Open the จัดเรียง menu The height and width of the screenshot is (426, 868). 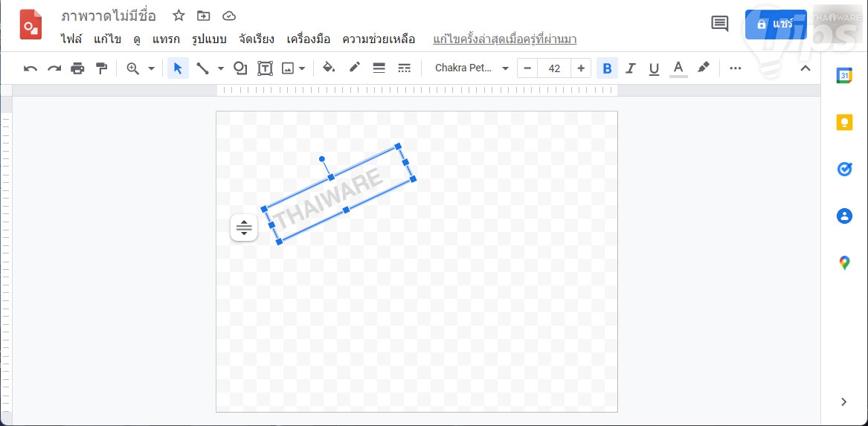click(257, 39)
